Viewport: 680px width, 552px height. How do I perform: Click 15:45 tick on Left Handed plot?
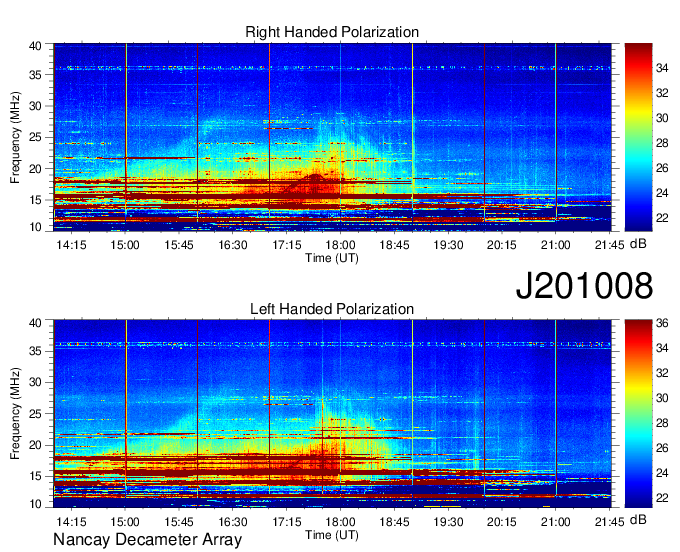coord(179,522)
